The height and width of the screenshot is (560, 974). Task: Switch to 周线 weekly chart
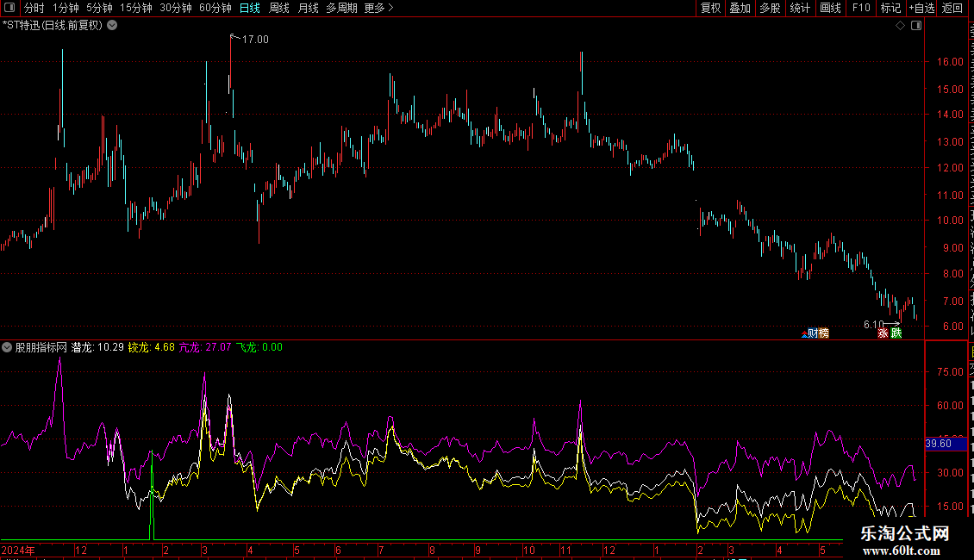coord(279,8)
